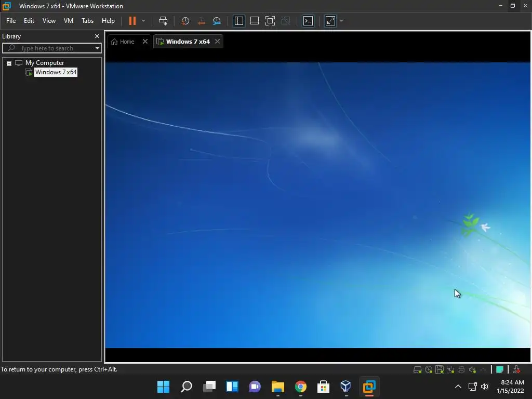The image size is (532, 399).
Task: Open network settings from system tray
Action: coord(472,387)
